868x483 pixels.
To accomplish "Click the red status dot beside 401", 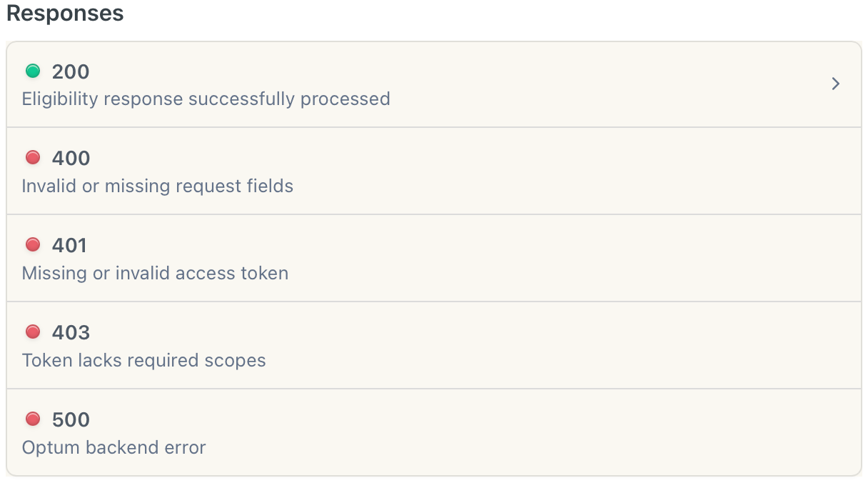I will click(x=32, y=244).
